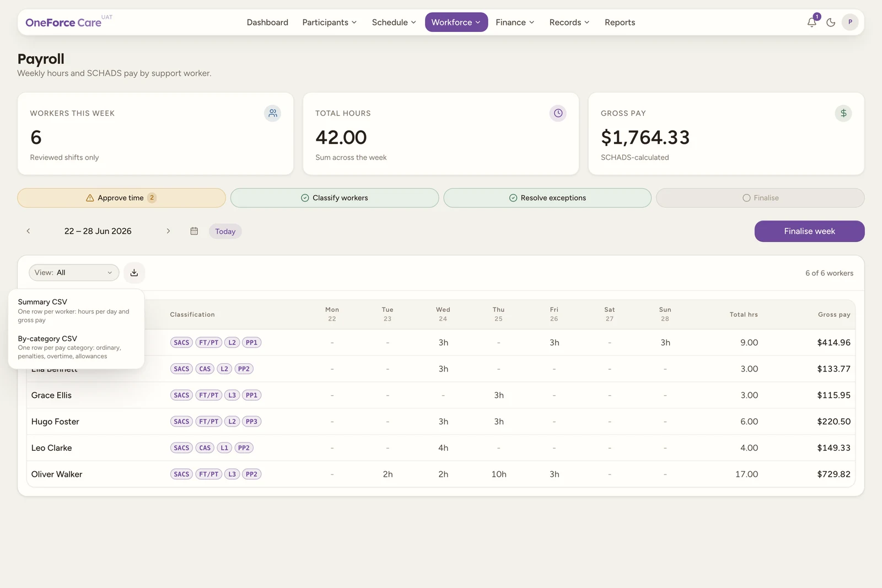This screenshot has width=882, height=588.
Task: Click the $1,764.33 gross pay total
Action: (x=645, y=137)
